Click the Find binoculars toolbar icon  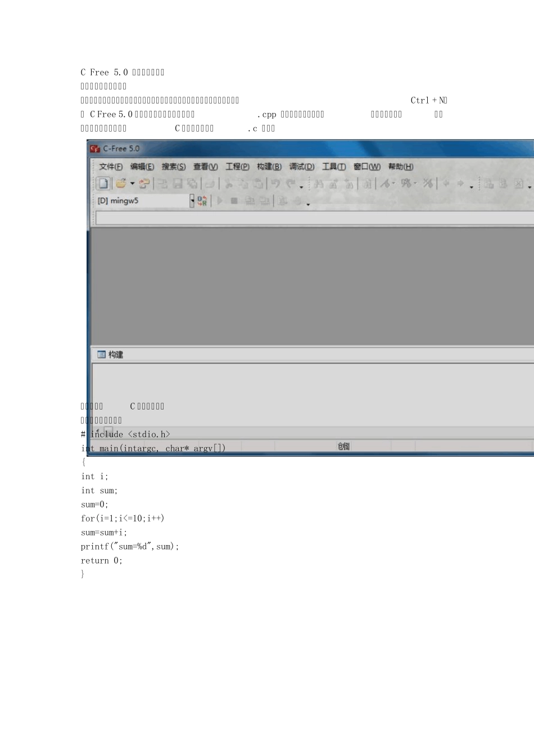coord(319,183)
